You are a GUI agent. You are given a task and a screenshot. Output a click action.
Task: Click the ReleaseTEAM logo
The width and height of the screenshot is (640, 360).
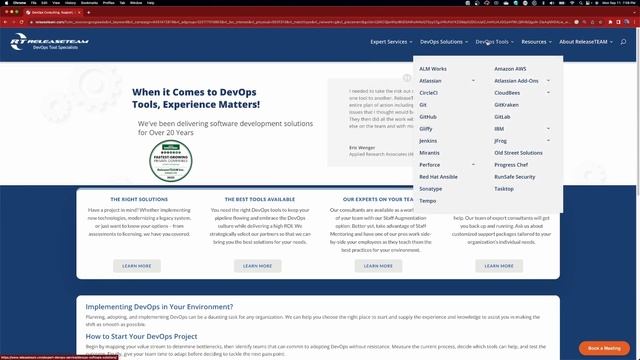49,42
